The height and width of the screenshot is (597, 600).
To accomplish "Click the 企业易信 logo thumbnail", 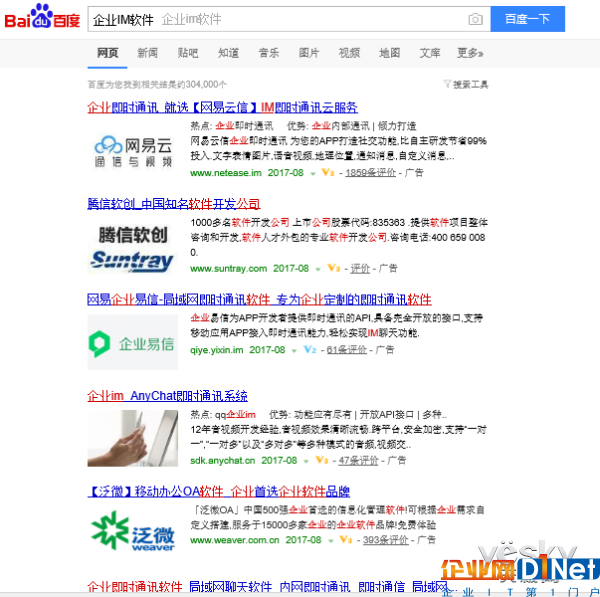I will (x=133, y=342).
